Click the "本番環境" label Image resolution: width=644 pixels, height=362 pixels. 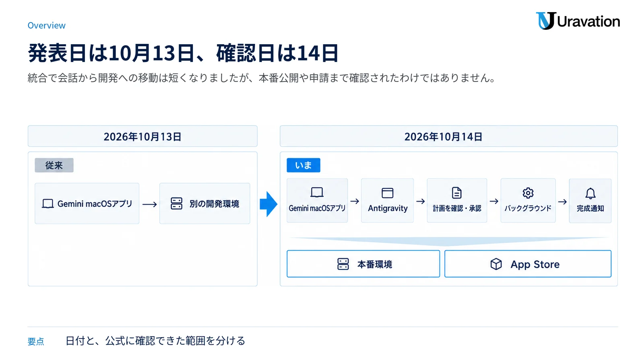point(375,264)
